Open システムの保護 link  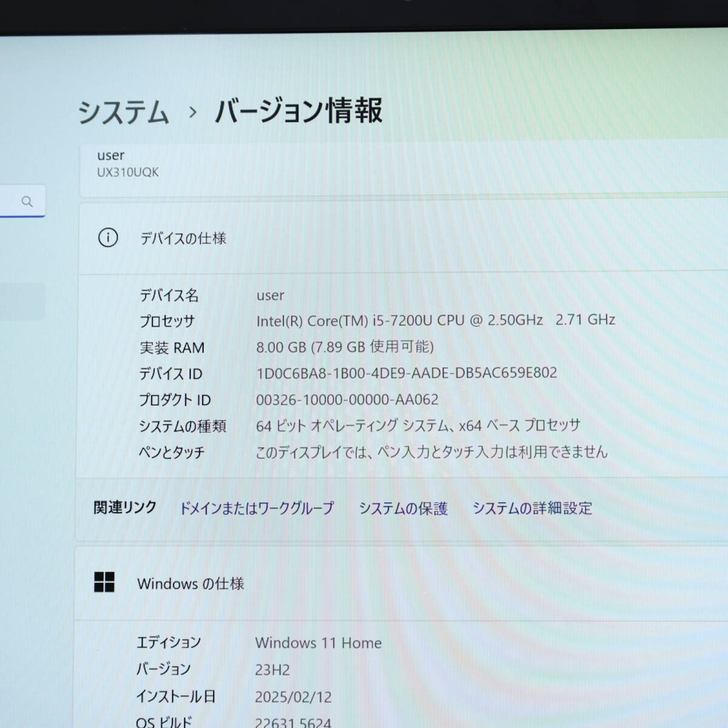coord(403,508)
